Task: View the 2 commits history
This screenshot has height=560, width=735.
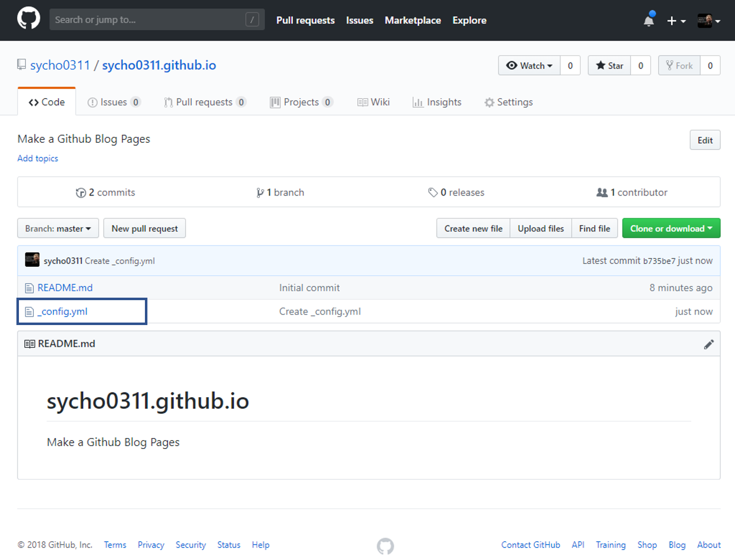Action: [x=106, y=193]
